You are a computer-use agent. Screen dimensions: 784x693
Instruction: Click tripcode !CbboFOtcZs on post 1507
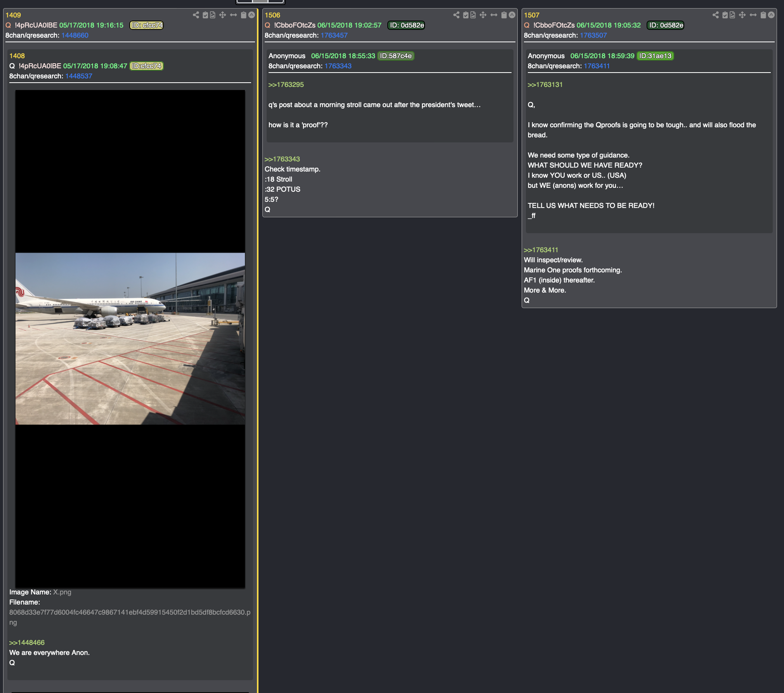point(554,25)
